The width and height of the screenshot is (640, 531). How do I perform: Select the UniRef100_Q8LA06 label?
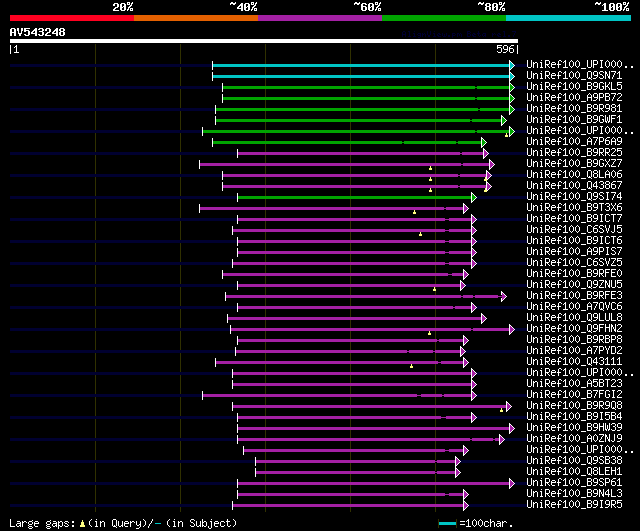pos(574,175)
